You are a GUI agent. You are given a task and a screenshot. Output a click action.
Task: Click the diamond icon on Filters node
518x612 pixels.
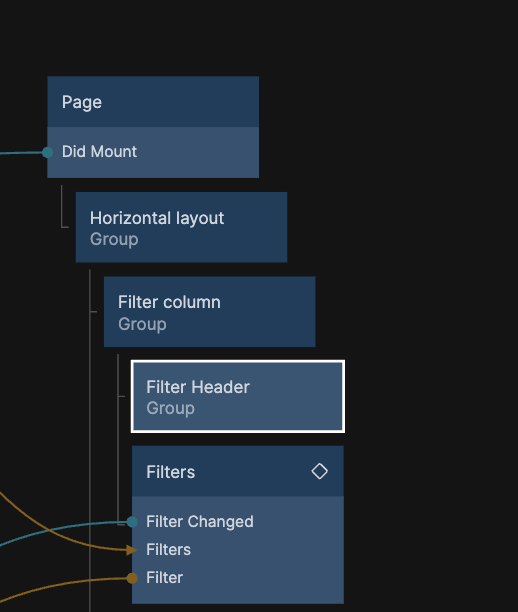(319, 471)
